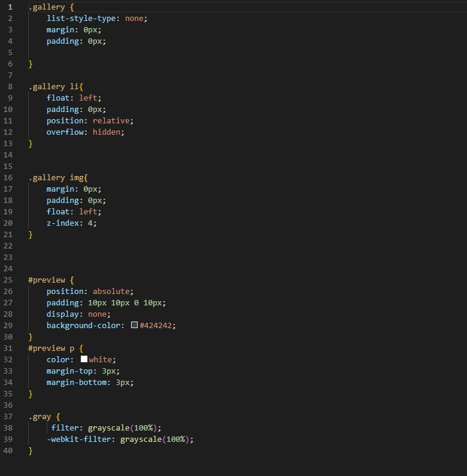Click the closing brace on line 6
Viewport: 467px width, 476px height.
pos(31,63)
